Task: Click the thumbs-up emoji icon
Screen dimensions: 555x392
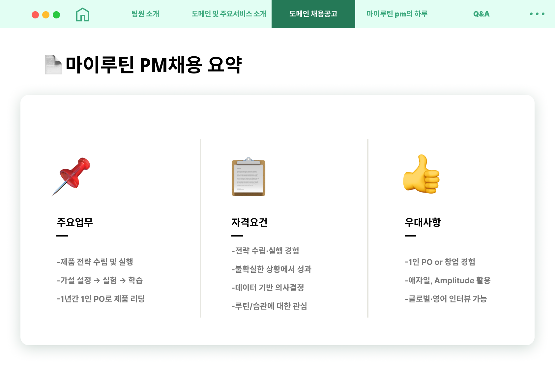Action: pyautogui.click(x=422, y=174)
